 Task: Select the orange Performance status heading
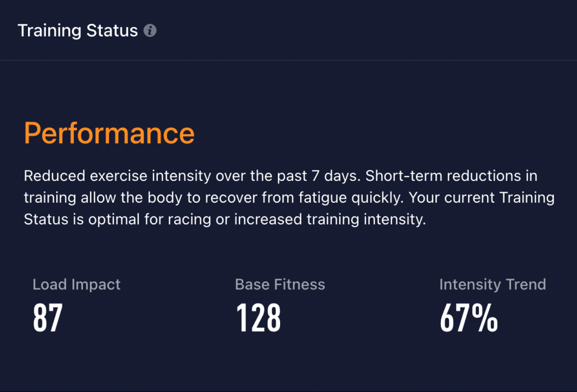pyautogui.click(x=109, y=133)
